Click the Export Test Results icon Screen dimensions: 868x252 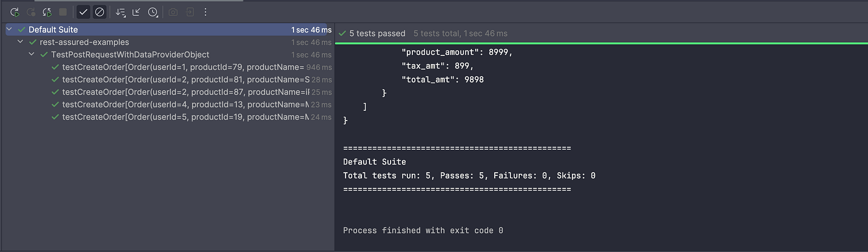pyautogui.click(x=189, y=12)
